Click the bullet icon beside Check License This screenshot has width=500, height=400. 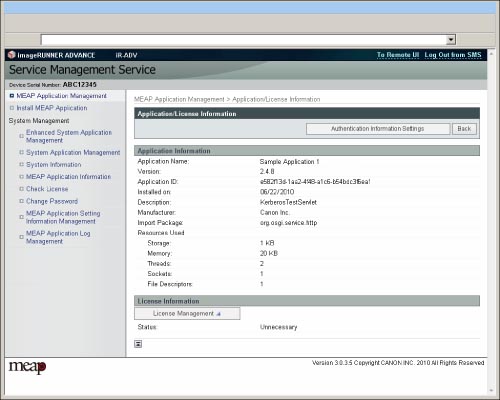[21, 189]
